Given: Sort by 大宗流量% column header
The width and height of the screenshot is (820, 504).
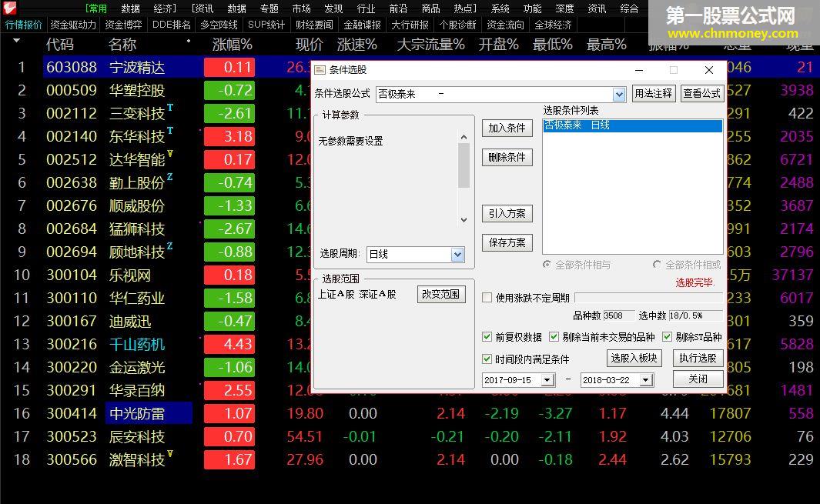Looking at the screenshot, I should 430,45.
